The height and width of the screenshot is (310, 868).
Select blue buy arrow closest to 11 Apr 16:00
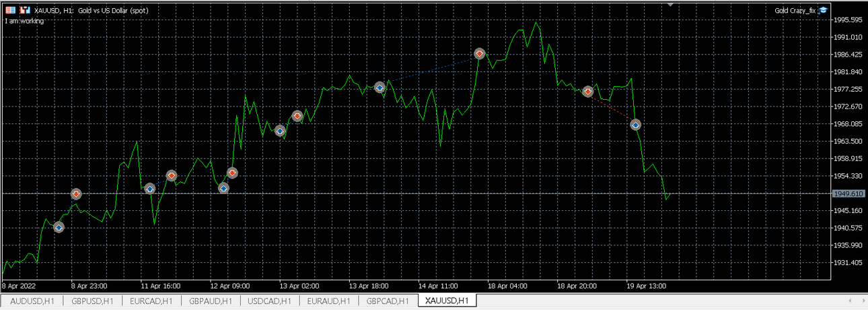[x=149, y=189]
